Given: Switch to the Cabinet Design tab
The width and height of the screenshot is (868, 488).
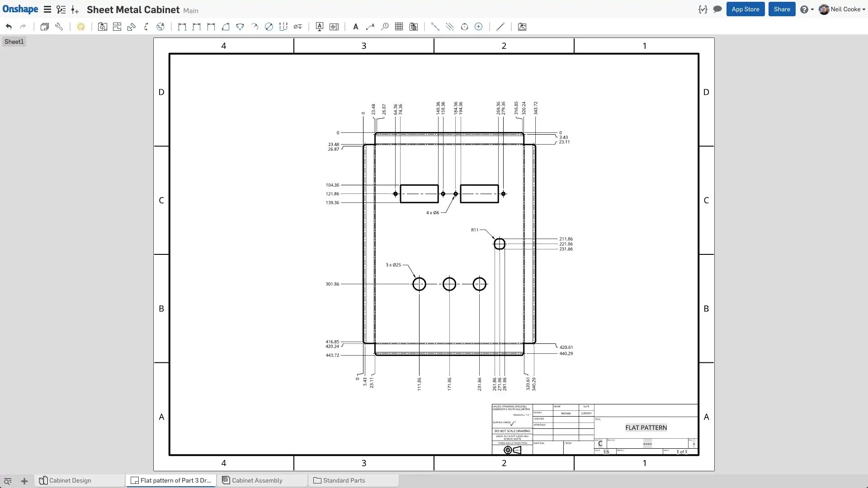Looking at the screenshot, I should [70, 480].
